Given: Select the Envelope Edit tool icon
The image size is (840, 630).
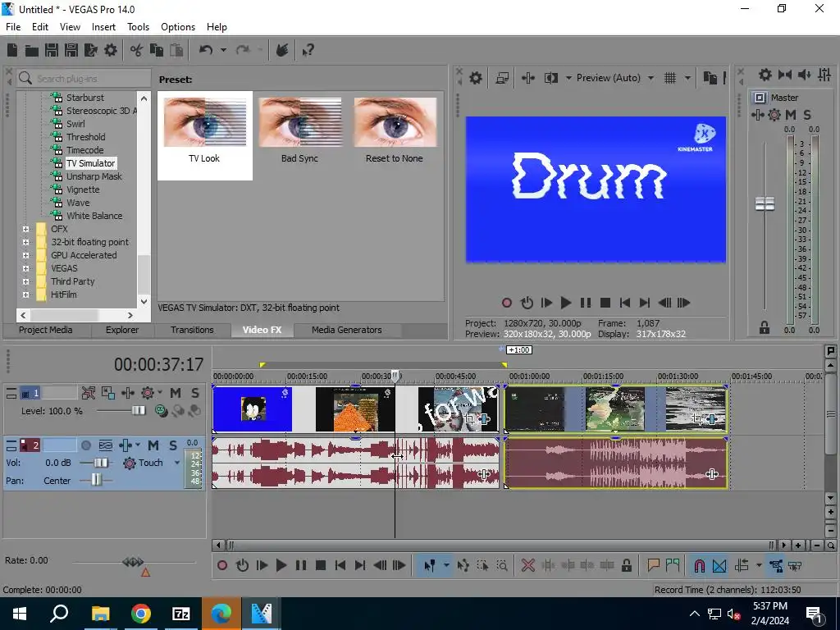Looking at the screenshot, I should click(x=463, y=565).
